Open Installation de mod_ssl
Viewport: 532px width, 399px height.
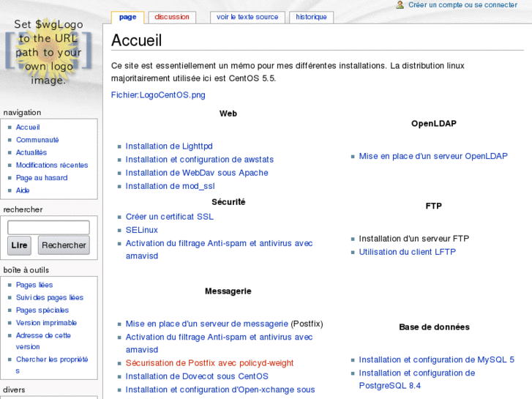[170, 186]
